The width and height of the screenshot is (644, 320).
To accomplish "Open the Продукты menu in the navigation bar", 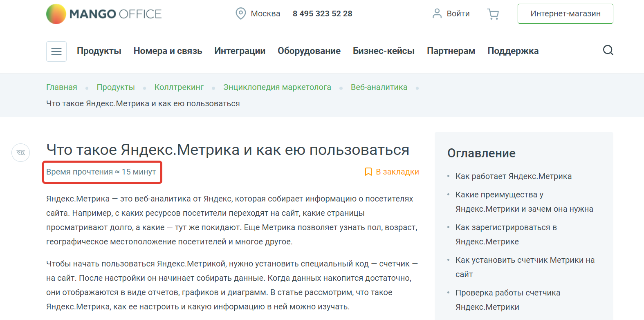I will 99,51.
